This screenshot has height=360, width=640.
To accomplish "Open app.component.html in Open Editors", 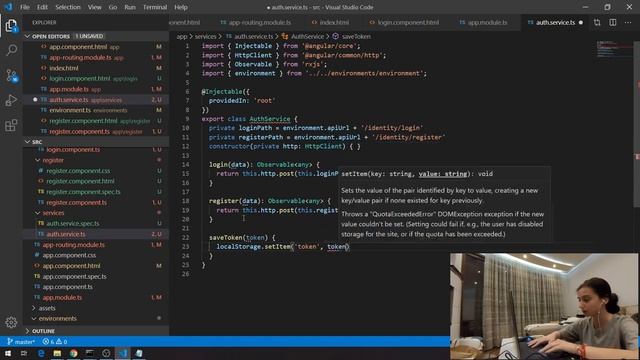I will click(x=78, y=47).
